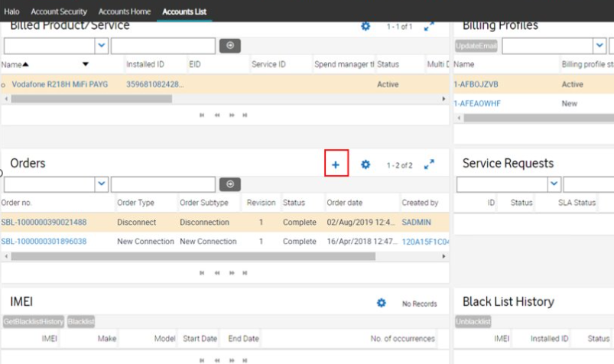The height and width of the screenshot is (364, 614).
Task: Click the Orders search text input field
Action: click(x=162, y=184)
